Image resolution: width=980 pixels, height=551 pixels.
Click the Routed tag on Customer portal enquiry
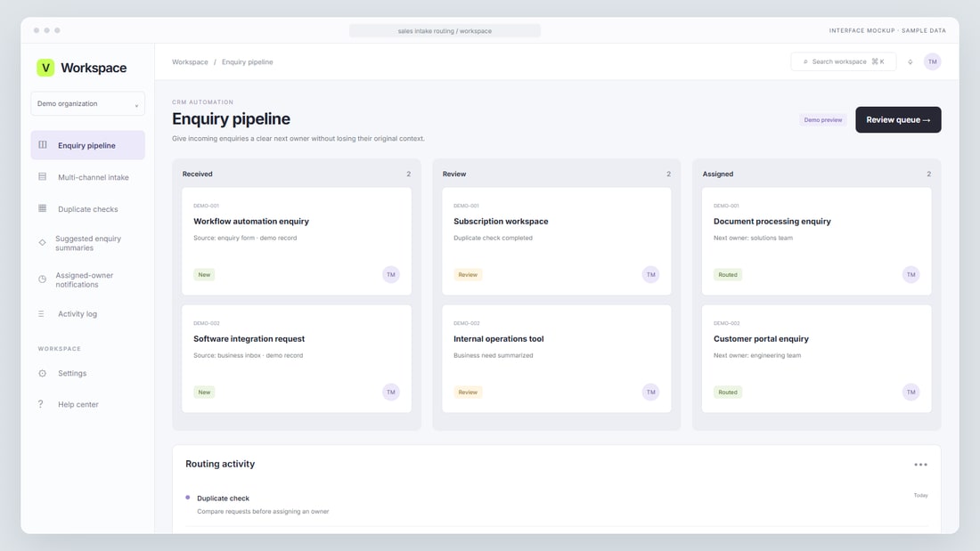click(x=728, y=393)
